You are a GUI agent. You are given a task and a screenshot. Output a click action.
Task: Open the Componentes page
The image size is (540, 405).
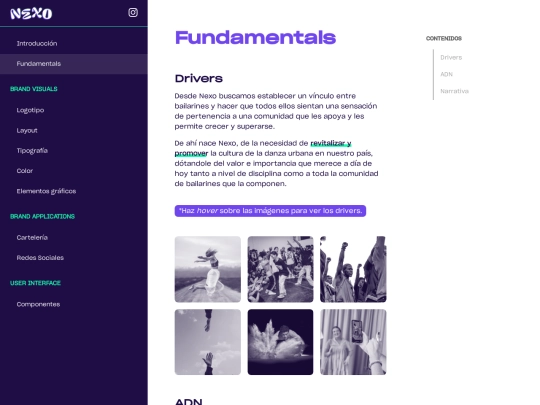pyautogui.click(x=38, y=304)
